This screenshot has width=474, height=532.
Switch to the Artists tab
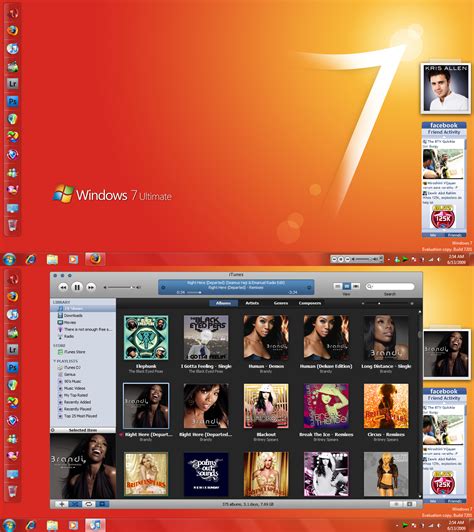tap(252, 303)
